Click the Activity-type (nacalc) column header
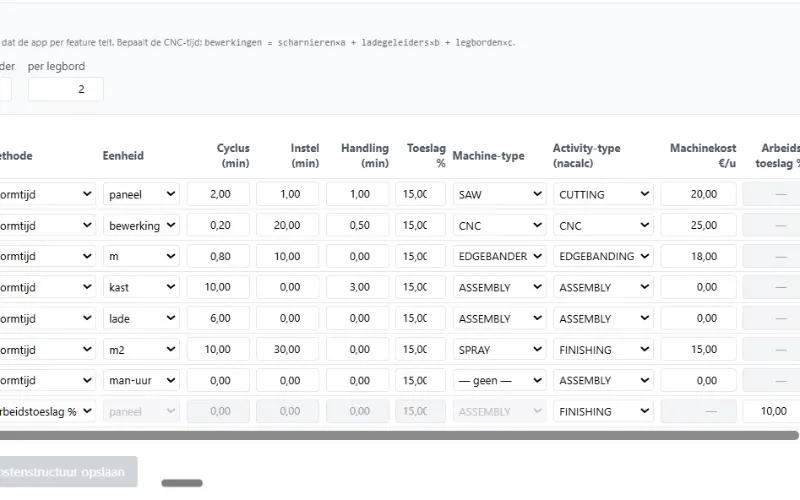Image resolution: width=800 pixels, height=500 pixels. (x=587, y=156)
